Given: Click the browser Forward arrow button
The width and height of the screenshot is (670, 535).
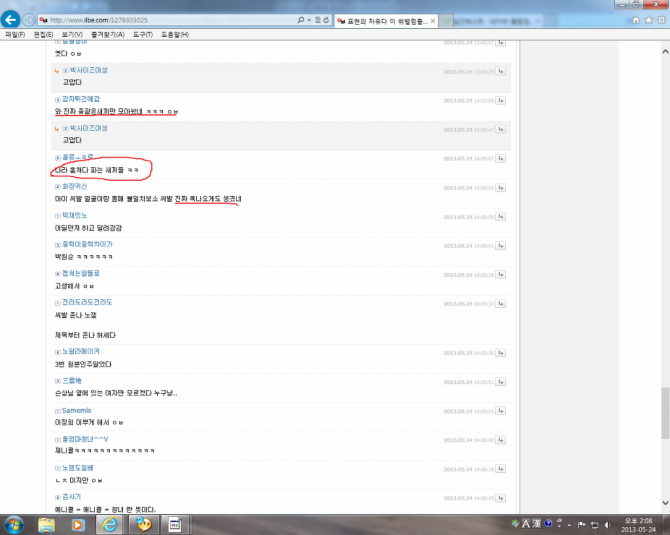Looking at the screenshot, I should [x=28, y=20].
